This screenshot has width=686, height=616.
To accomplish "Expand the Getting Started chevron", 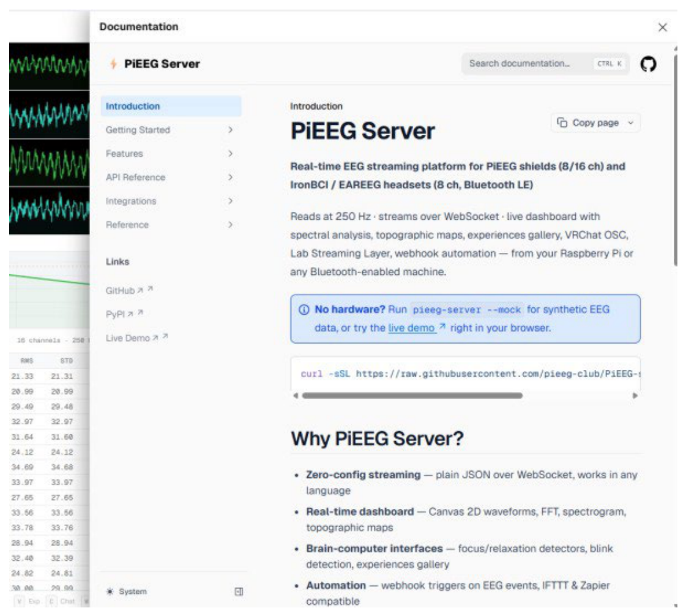I will pos(231,130).
